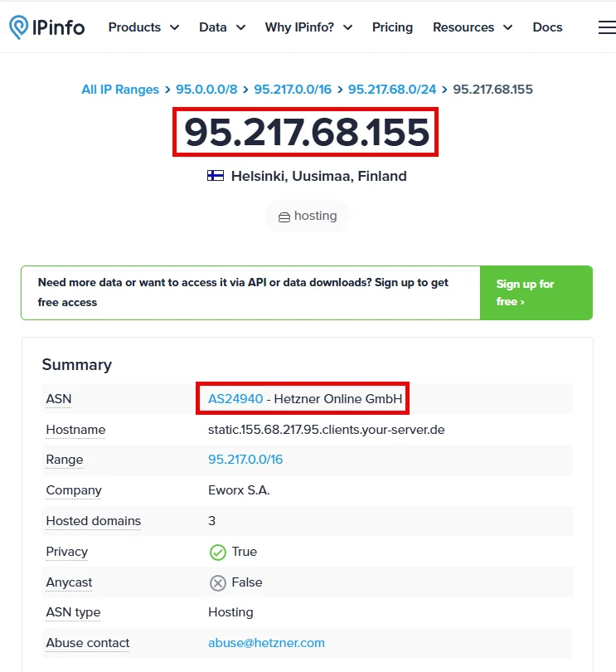The image size is (616, 672).
Task: Open the Docs page
Action: (x=547, y=27)
